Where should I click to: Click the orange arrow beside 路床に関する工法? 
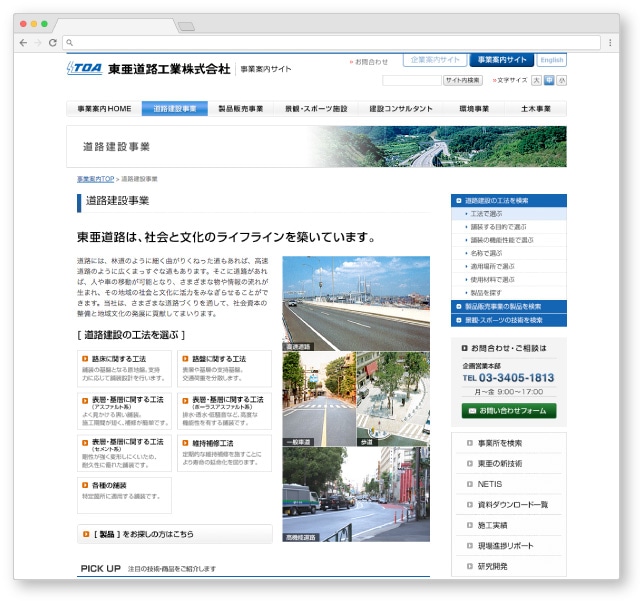click(85, 359)
